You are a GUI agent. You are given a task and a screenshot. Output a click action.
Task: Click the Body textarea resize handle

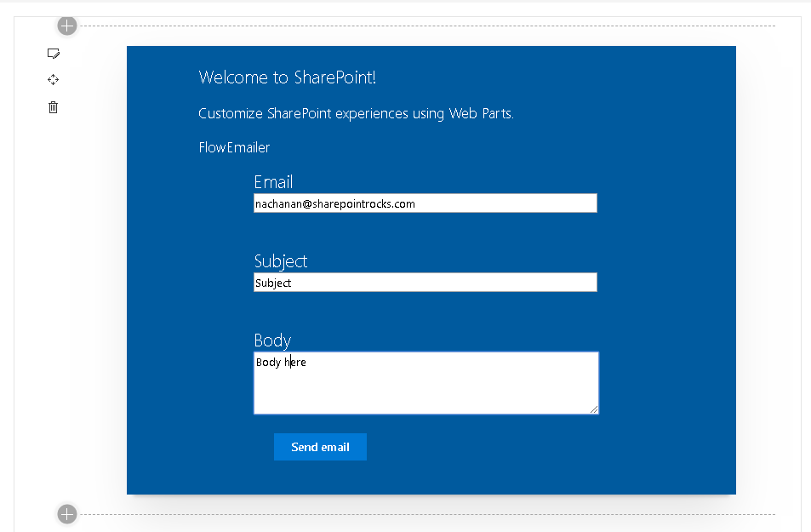pyautogui.click(x=594, y=409)
